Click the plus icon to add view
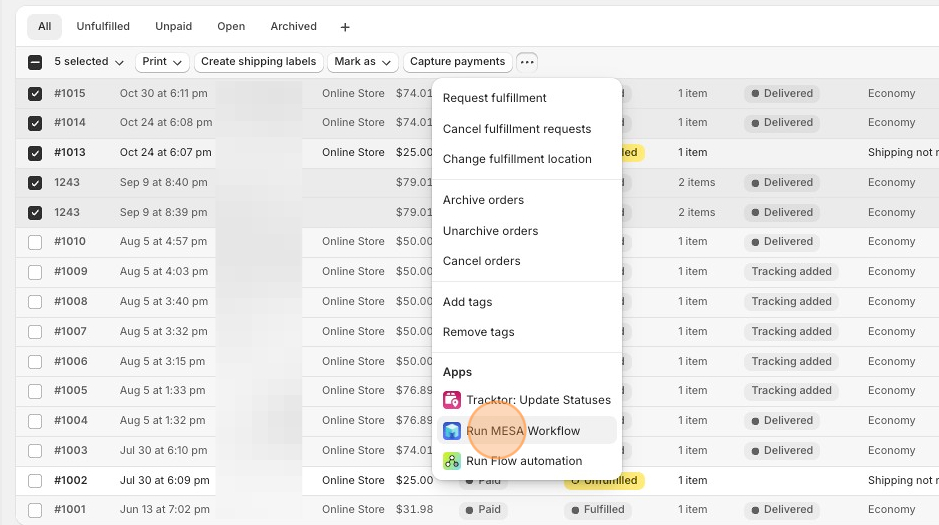This screenshot has width=939, height=525. [x=345, y=27]
